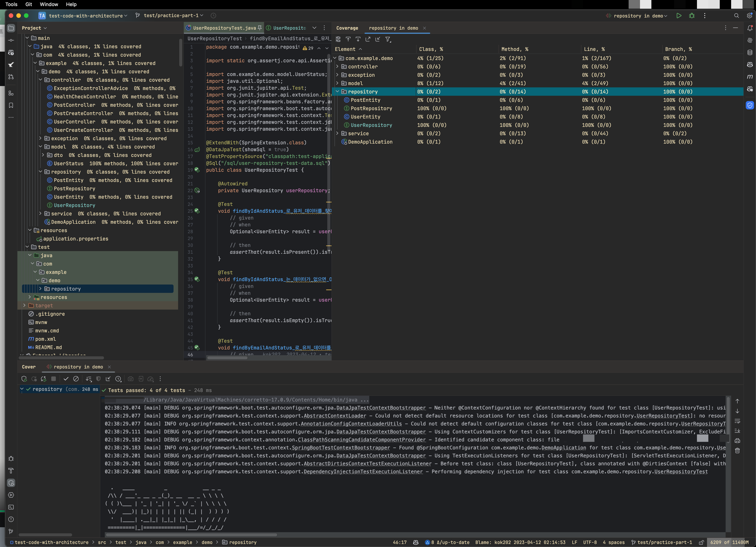Open the Project view dropdown
The image size is (756, 547).
34,28
